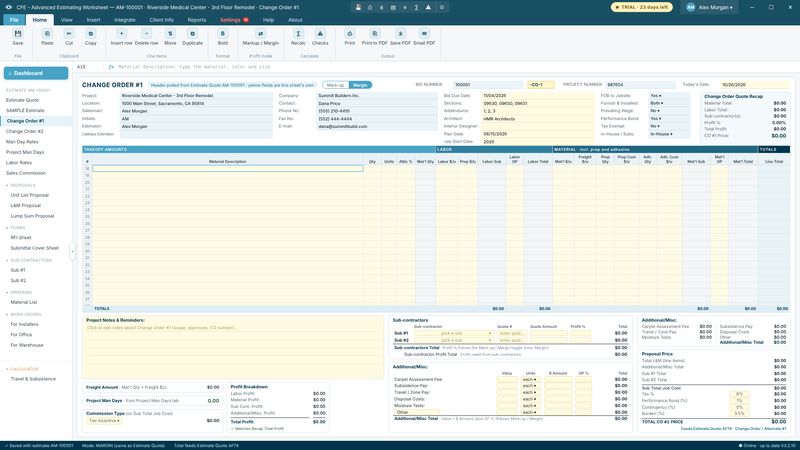Open Change Order #2 in sidebar

[24, 132]
